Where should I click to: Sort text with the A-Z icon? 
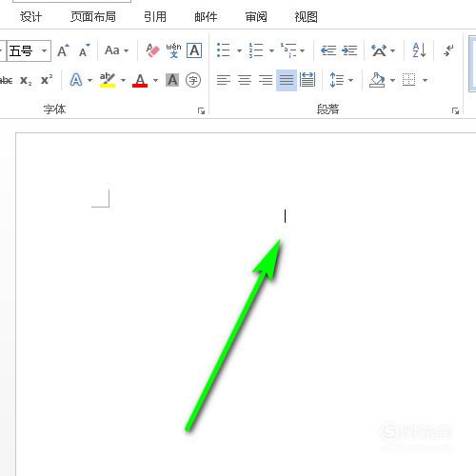click(x=419, y=50)
